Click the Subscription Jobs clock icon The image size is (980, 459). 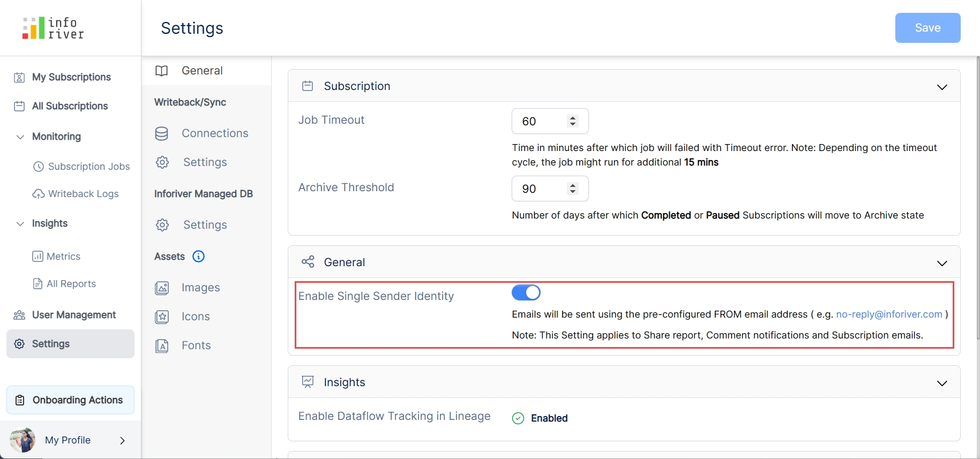click(38, 167)
